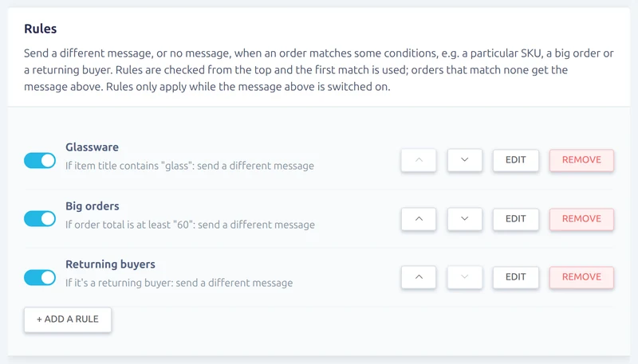
Task: Switch off the Returning buyers rule
Action: coord(40,278)
